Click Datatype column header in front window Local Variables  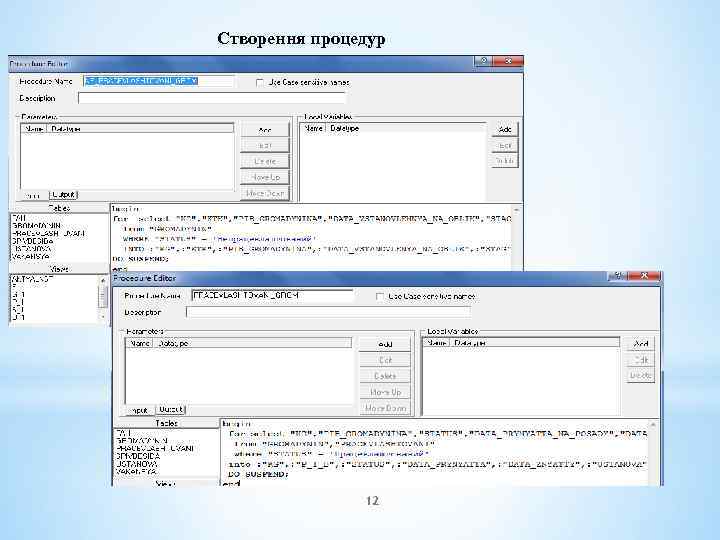(534, 343)
